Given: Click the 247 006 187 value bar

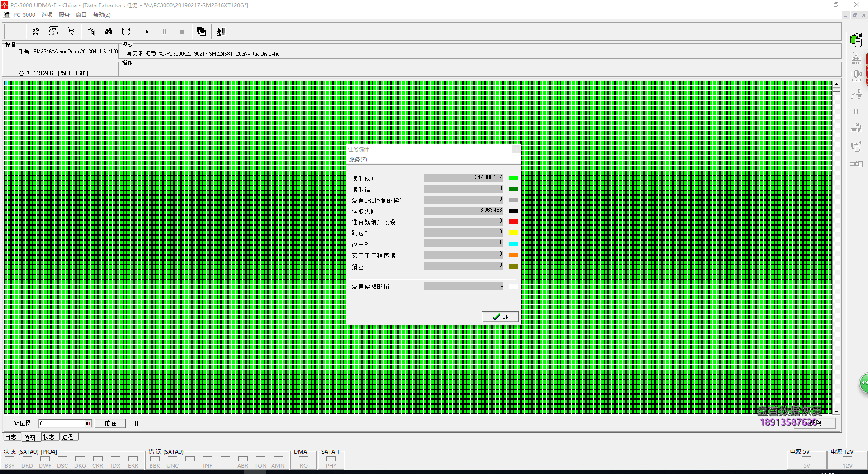Looking at the screenshot, I should 463,178.
